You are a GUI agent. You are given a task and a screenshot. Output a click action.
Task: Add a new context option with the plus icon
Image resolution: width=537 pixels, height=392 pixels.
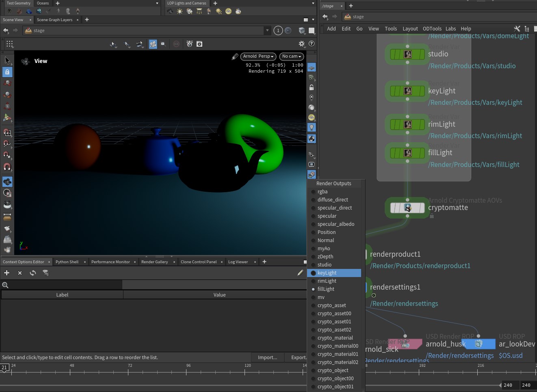tap(7, 273)
